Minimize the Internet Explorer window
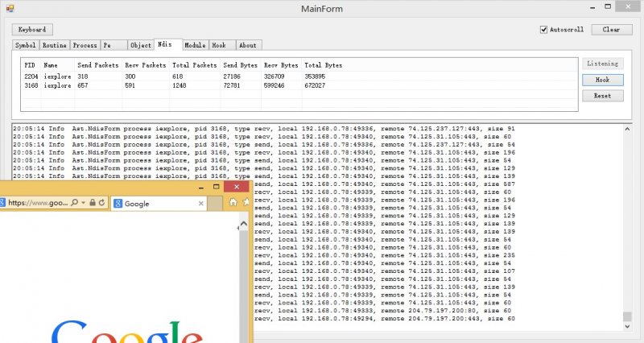This screenshot has width=644, height=343. point(200,187)
